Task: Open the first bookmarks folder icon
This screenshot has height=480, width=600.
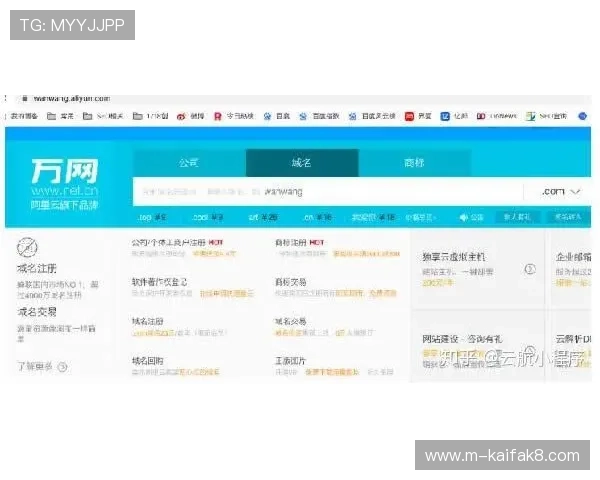Action: point(51,116)
